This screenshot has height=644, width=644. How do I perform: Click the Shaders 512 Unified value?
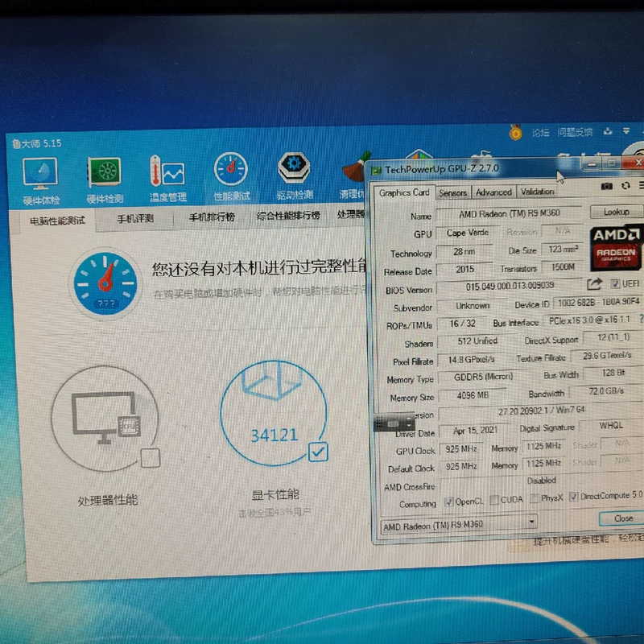[x=477, y=341]
